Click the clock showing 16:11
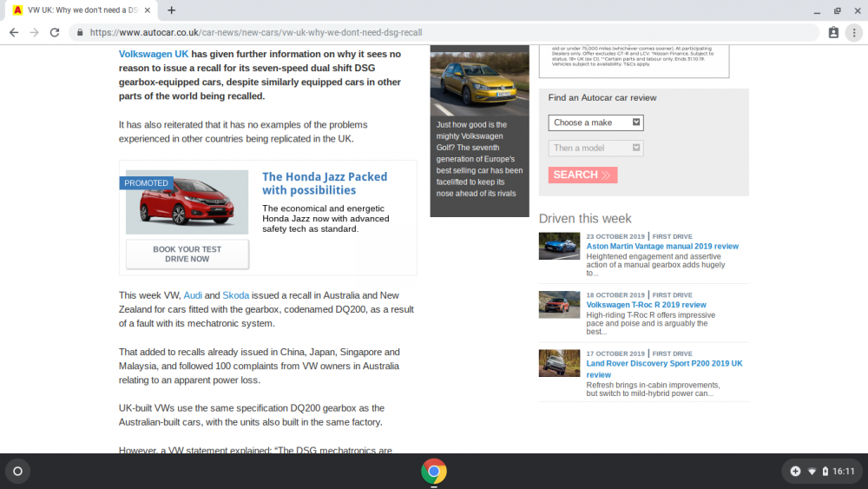Image resolution: width=868 pixels, height=489 pixels. (844, 472)
